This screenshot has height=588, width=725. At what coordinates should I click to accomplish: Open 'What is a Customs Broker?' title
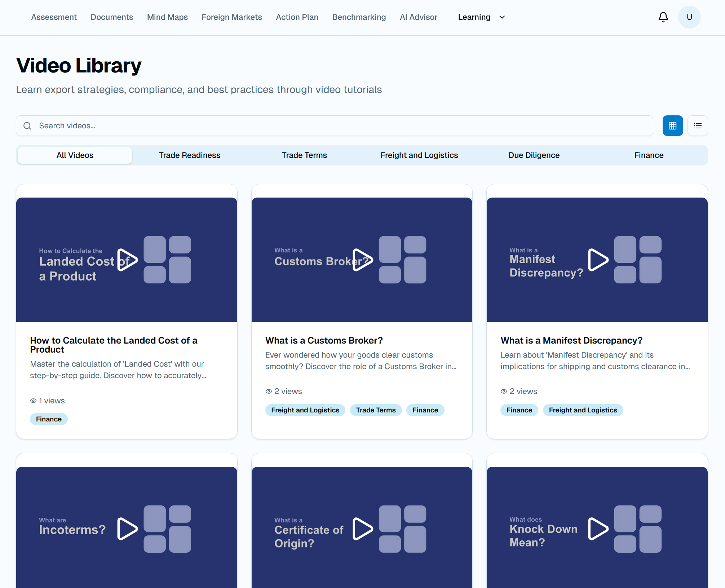pyautogui.click(x=324, y=341)
